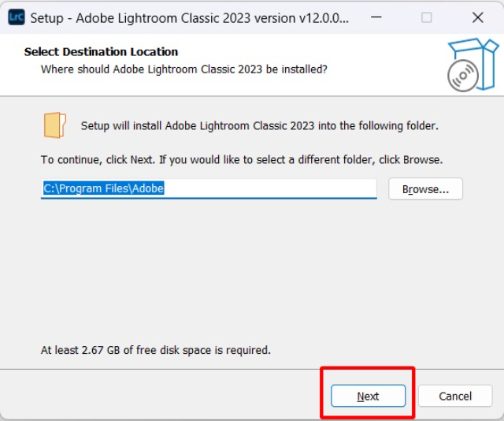Click empty space inside the destination path field
504x421 pixels.
pyautogui.click(x=268, y=189)
